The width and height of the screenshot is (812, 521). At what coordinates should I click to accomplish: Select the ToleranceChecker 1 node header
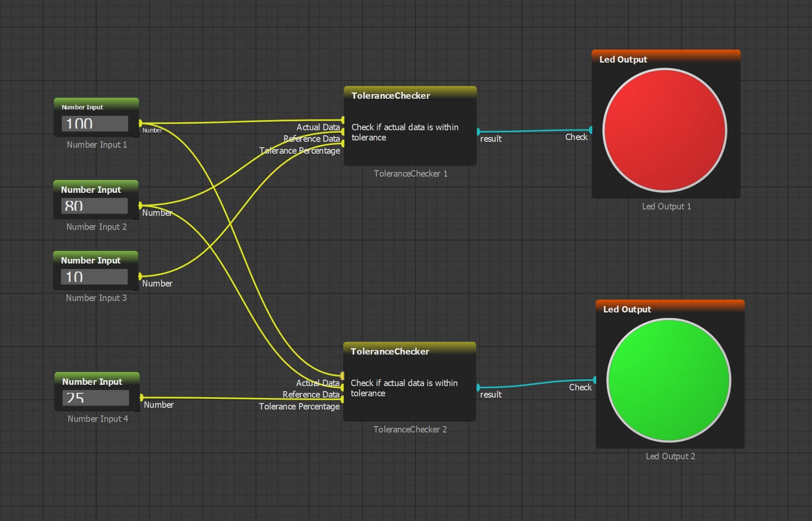click(410, 95)
